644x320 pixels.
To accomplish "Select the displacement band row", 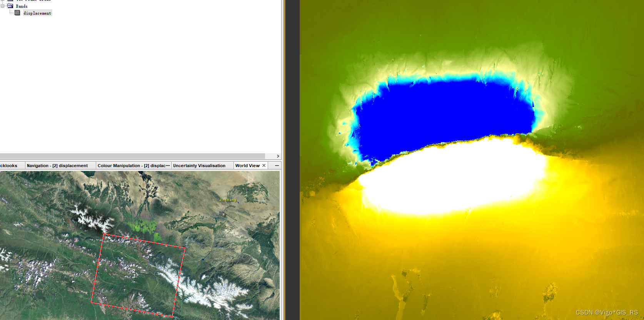I will [37, 13].
